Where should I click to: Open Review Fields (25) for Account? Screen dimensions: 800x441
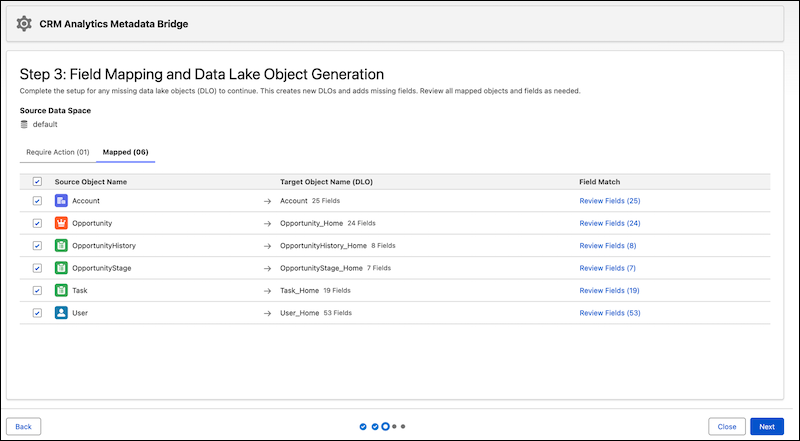(610, 201)
